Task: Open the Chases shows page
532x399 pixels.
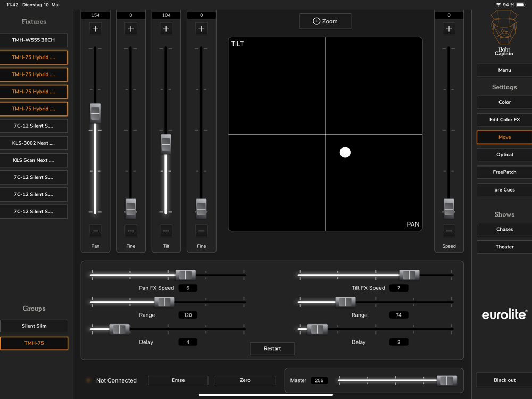Action: coord(504,229)
